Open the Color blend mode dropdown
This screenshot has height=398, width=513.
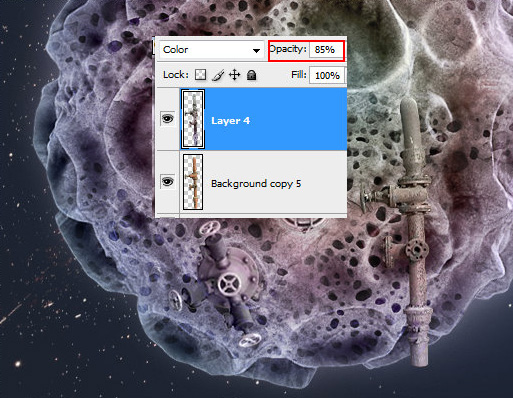click(211, 50)
